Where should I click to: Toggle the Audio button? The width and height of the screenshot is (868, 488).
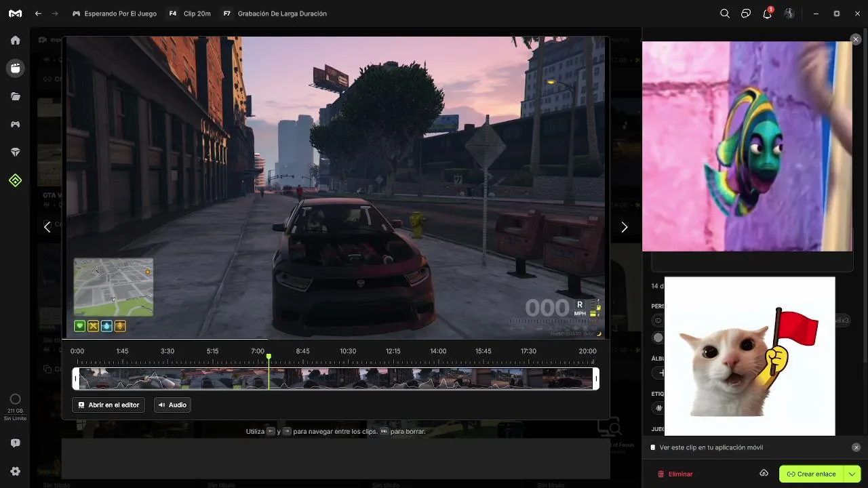tap(172, 405)
